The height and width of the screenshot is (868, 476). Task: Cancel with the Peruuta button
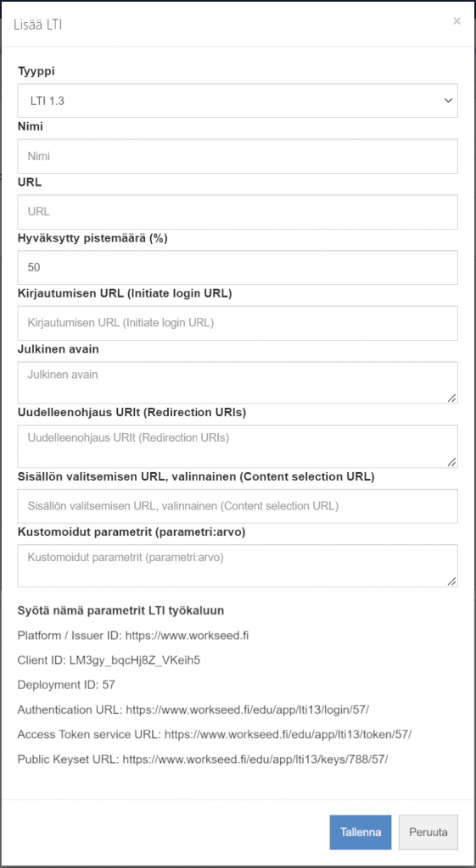(x=428, y=832)
